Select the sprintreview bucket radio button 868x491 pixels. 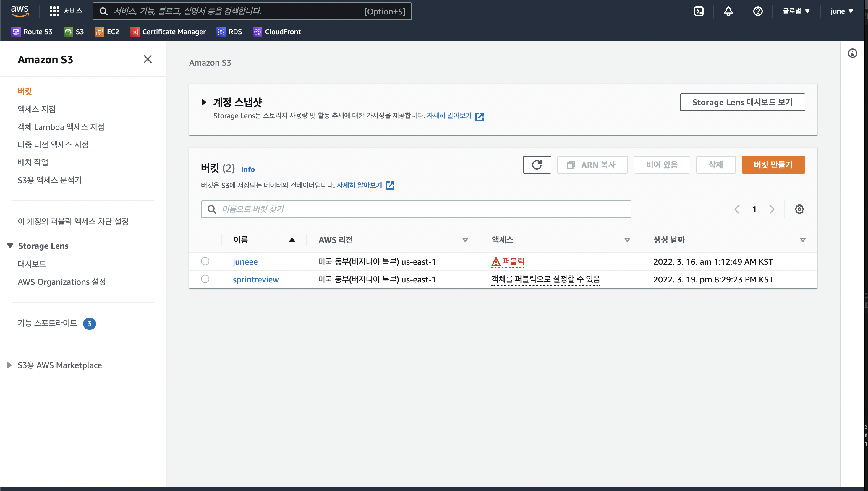click(205, 279)
